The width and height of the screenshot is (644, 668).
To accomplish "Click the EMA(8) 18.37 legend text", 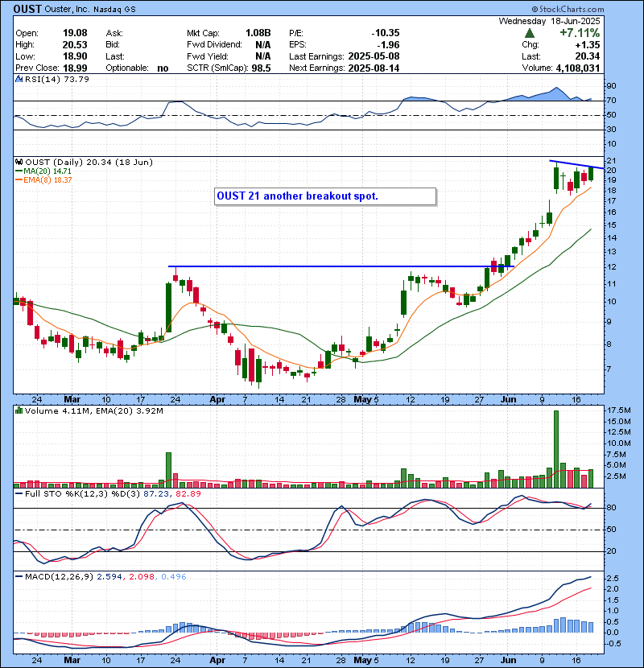I will click(47, 180).
